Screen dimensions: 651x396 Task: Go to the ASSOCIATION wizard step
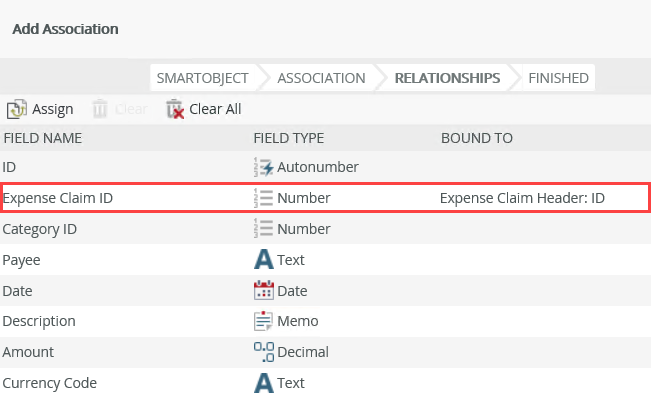pyautogui.click(x=321, y=78)
